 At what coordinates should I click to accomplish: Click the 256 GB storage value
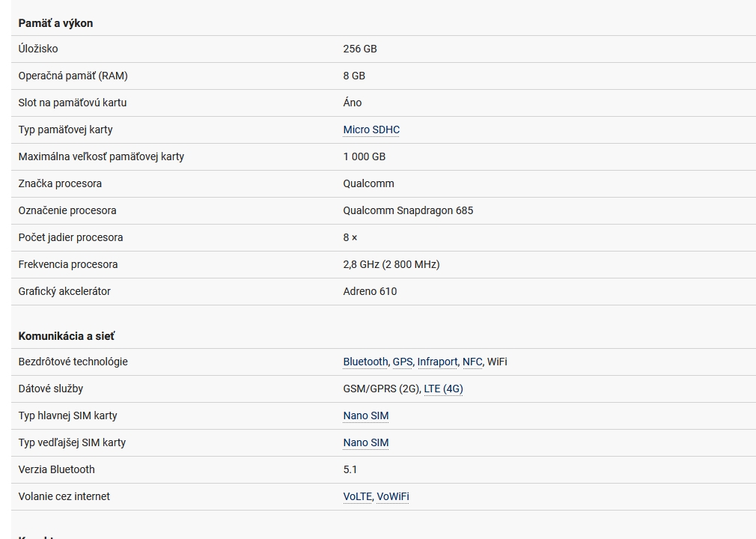click(x=360, y=49)
